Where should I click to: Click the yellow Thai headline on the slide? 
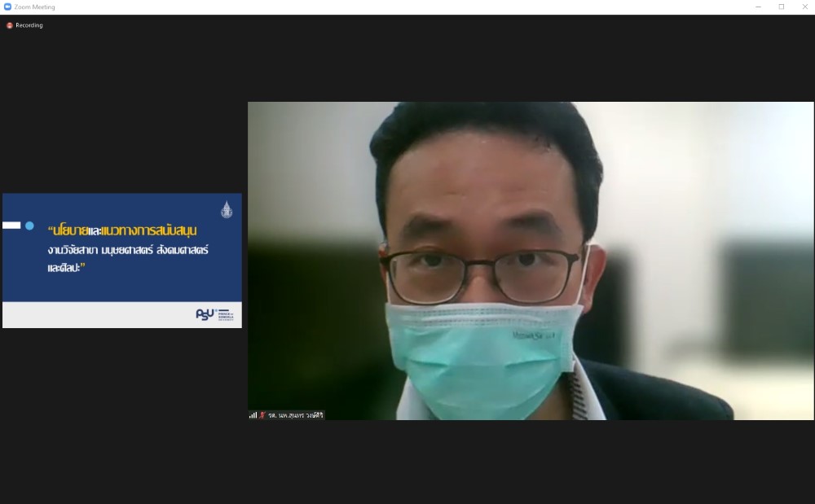[124, 230]
